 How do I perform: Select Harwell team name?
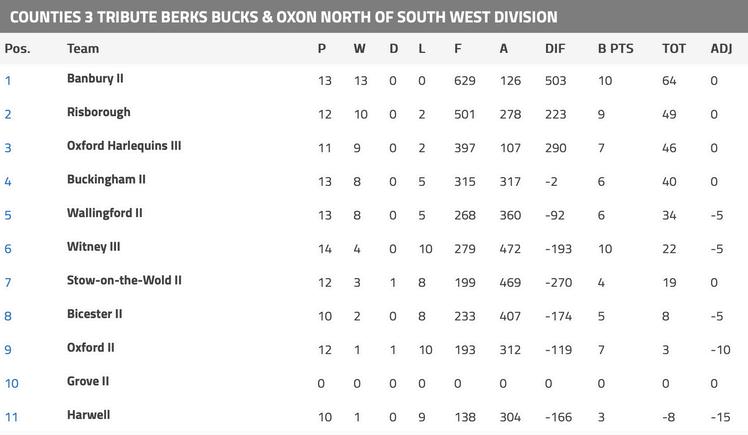(x=88, y=414)
